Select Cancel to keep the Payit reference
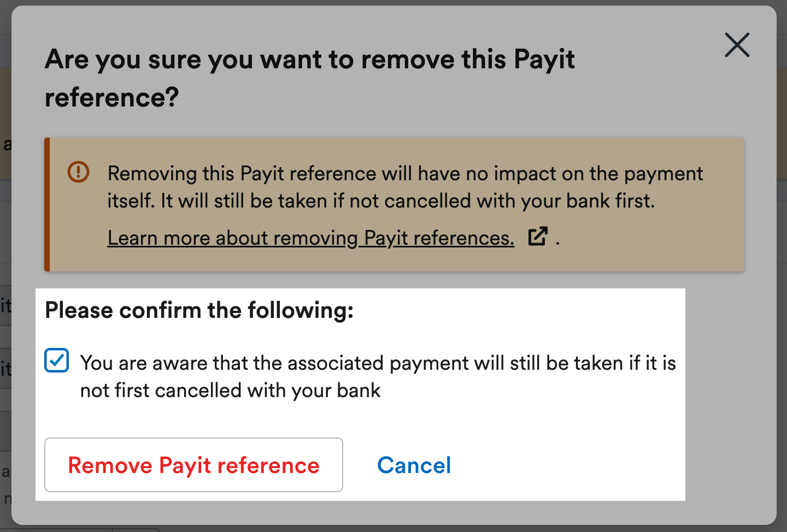The image size is (787, 532). tap(414, 465)
